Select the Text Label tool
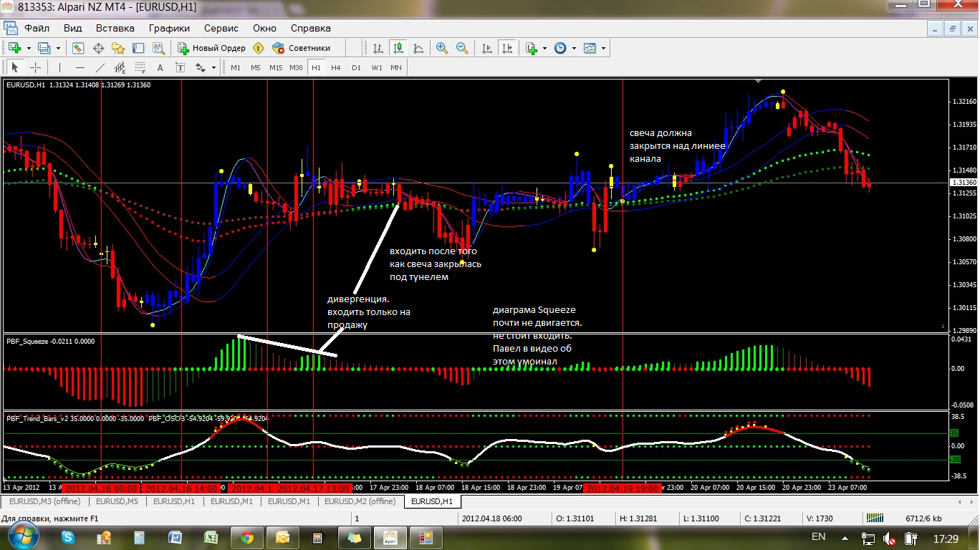This screenshot has height=550, width=980. pyautogui.click(x=180, y=67)
